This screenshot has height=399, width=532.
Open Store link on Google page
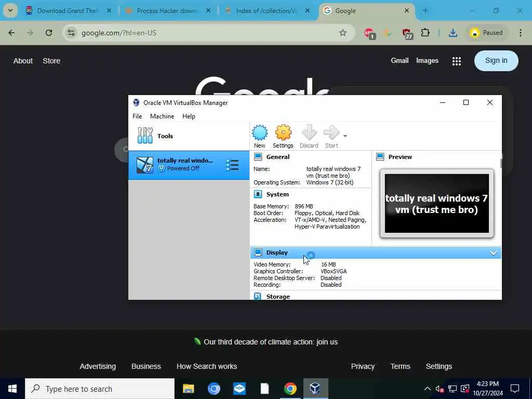point(51,61)
